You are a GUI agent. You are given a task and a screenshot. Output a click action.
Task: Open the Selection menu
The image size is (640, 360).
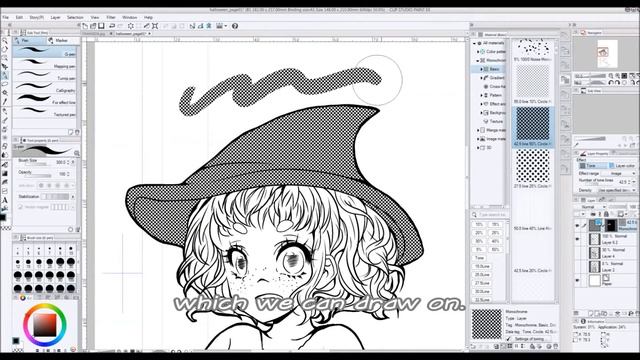[75, 18]
